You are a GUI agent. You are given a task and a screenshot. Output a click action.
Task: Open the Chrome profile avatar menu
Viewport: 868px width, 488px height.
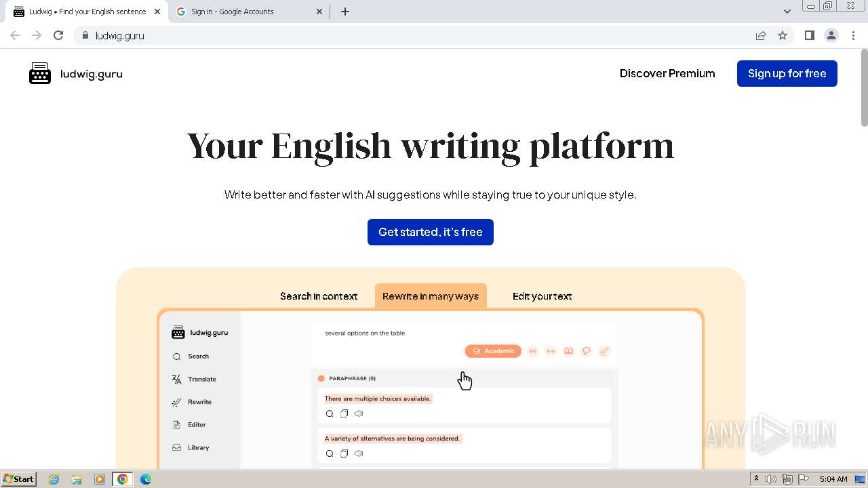click(x=831, y=35)
